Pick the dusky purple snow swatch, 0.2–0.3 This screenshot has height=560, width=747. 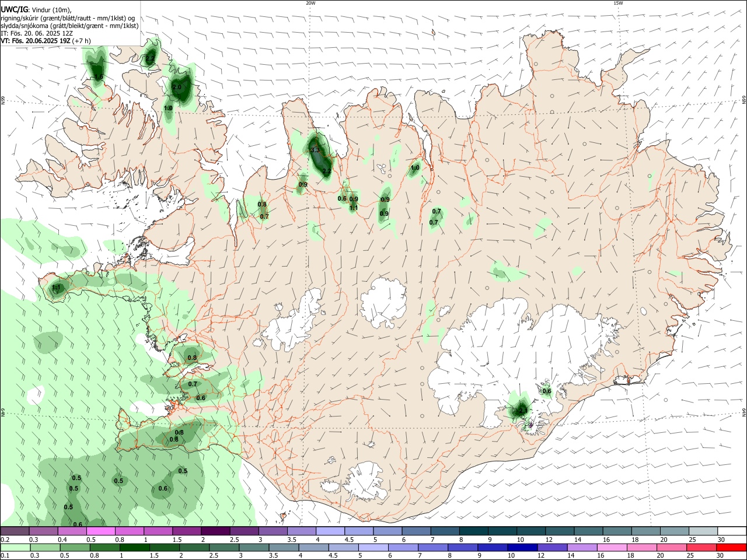15,531
